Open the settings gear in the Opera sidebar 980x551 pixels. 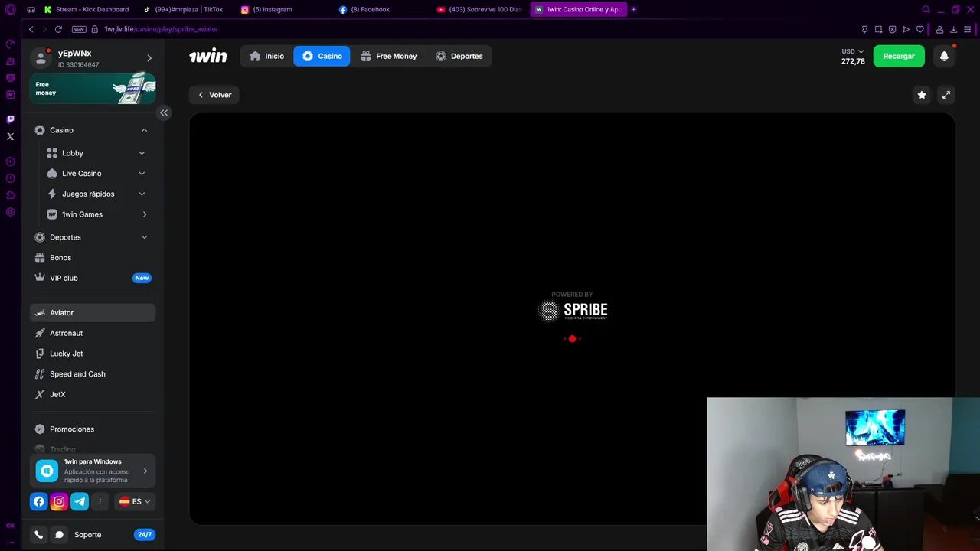[10, 212]
